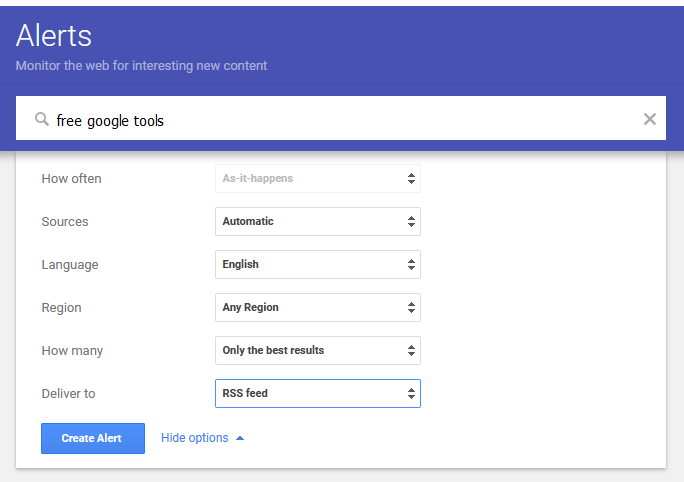684x482 pixels.
Task: Click the 'How many' label
Action: click(x=72, y=351)
